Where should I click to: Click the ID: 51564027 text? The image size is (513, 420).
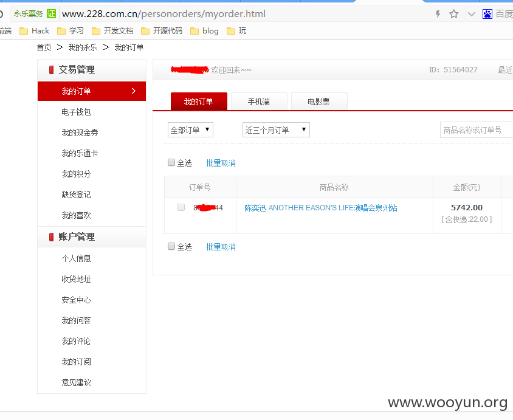click(x=453, y=70)
